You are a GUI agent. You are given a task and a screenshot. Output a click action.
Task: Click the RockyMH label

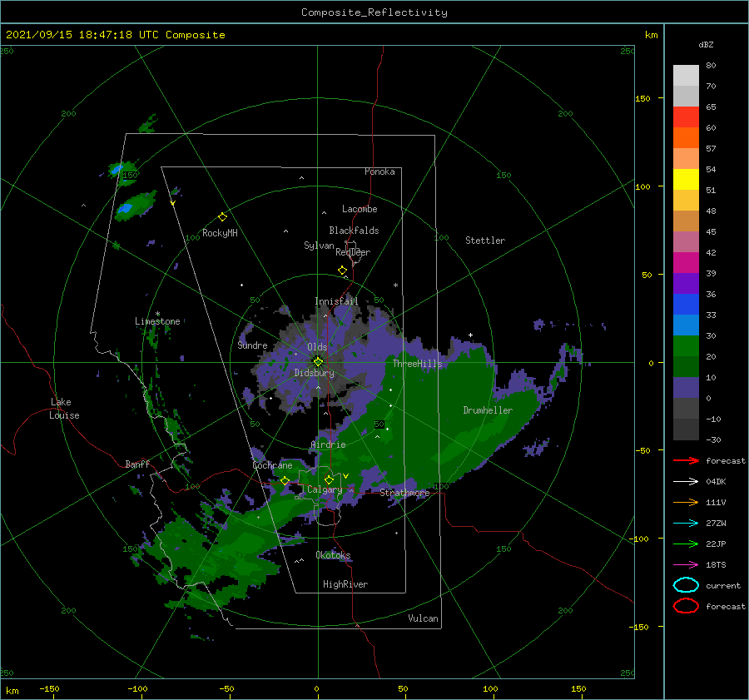click(x=220, y=233)
